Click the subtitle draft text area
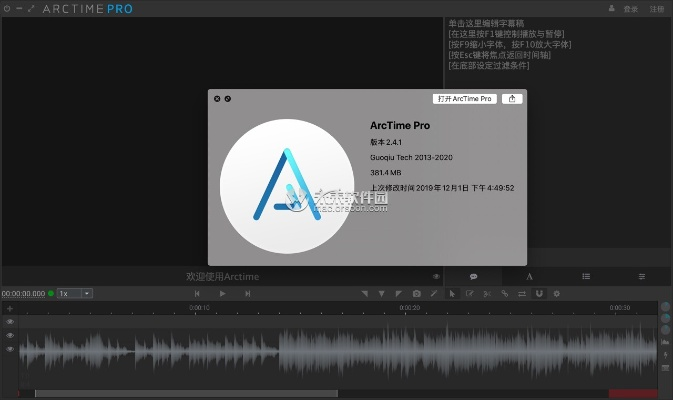 click(557, 133)
